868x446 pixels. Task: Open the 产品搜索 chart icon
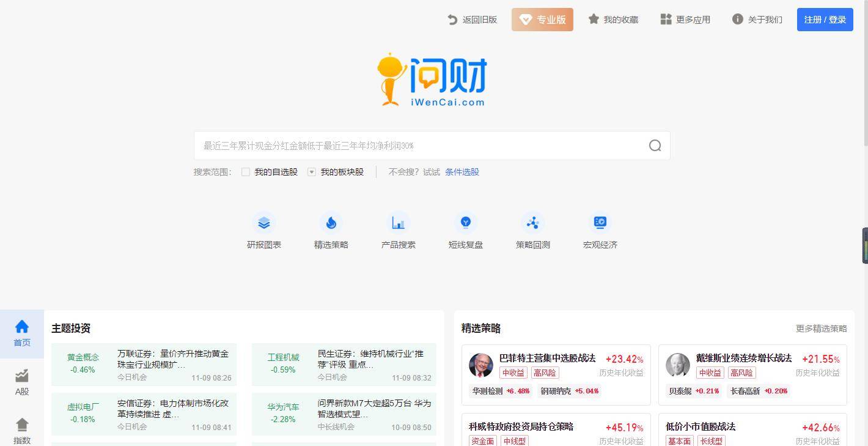tap(399, 223)
